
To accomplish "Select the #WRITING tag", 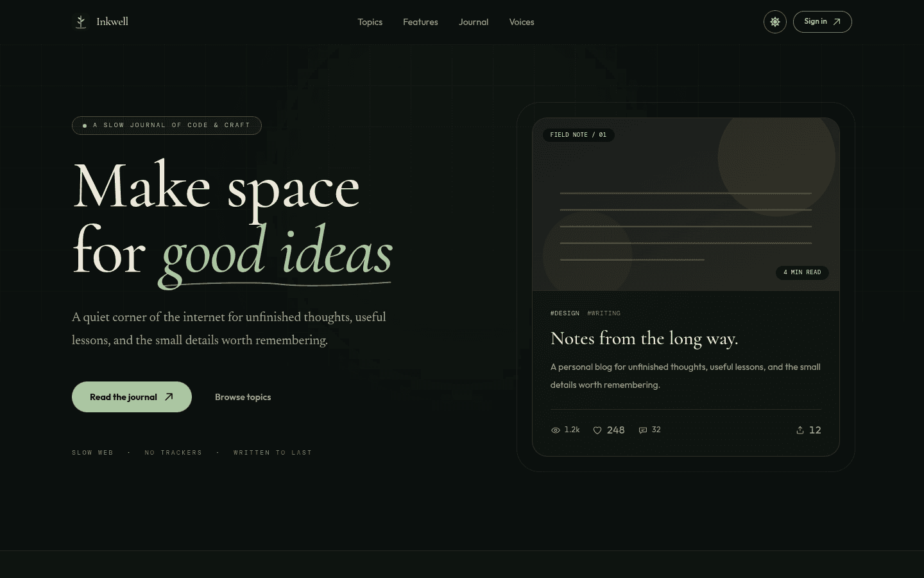I will (x=604, y=313).
